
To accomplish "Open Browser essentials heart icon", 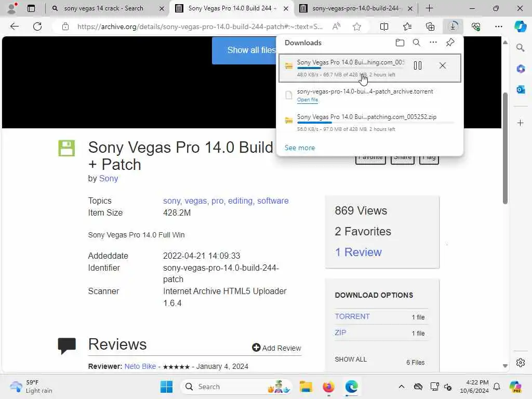I will point(476,26).
